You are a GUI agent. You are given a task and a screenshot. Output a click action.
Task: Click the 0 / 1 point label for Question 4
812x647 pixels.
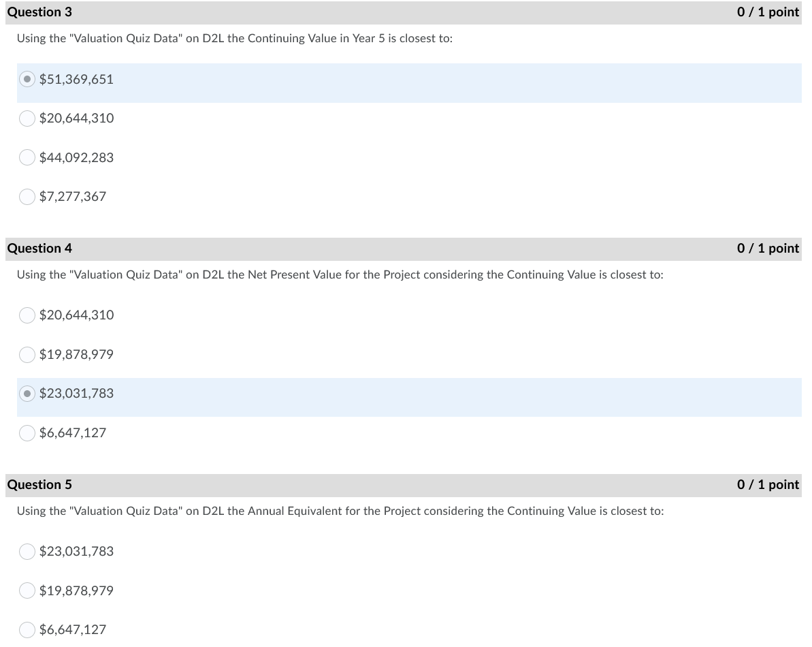click(768, 248)
